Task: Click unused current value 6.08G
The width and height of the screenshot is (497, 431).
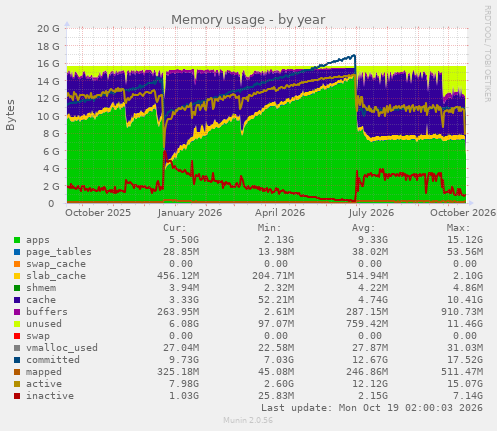Action: (184, 324)
